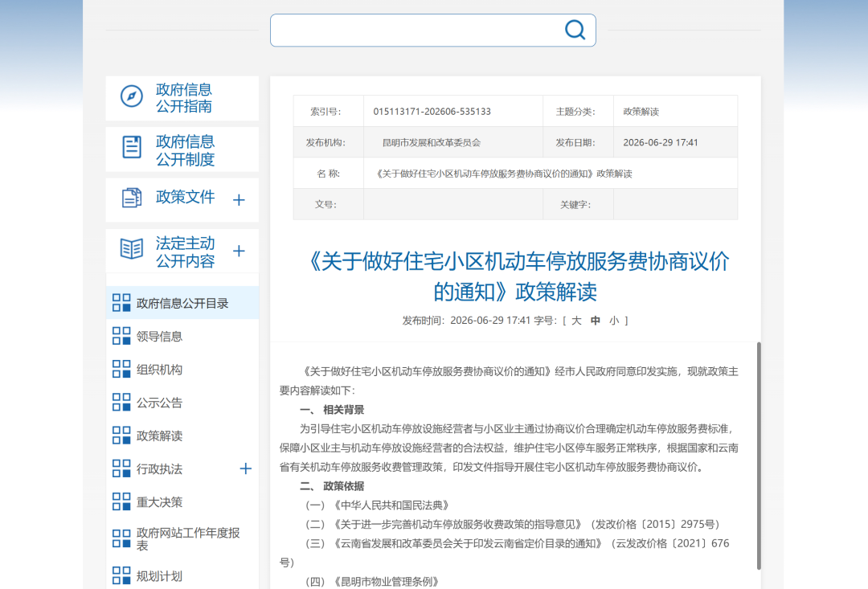Open 政府信息公开制度 link
This screenshot has height=589, width=868.
[185, 150]
